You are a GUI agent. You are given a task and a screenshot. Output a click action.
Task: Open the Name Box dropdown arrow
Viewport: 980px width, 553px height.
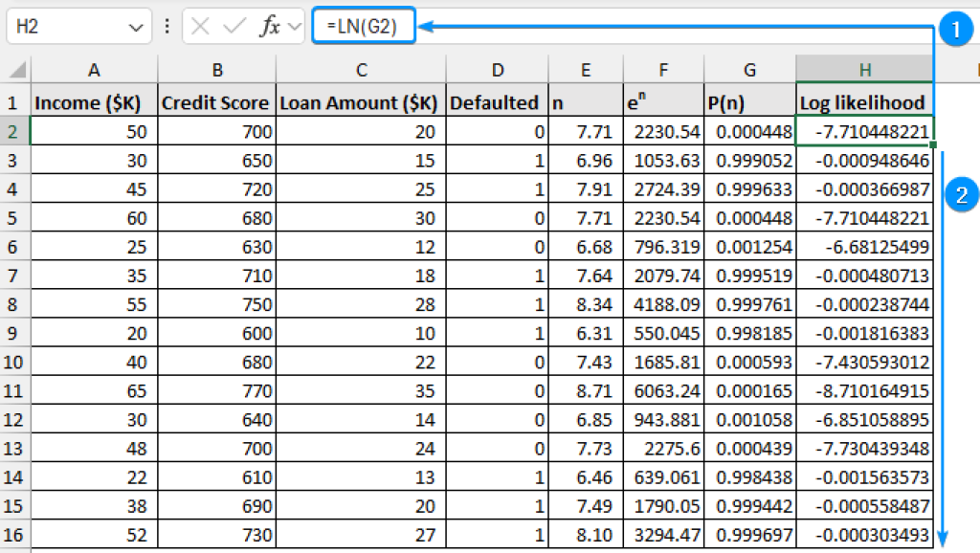coord(134,26)
